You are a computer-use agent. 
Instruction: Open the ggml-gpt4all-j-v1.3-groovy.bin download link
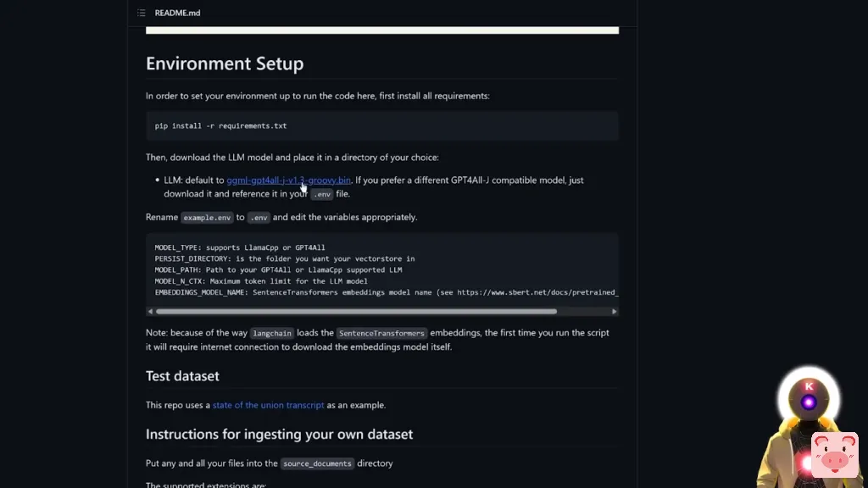coord(288,180)
